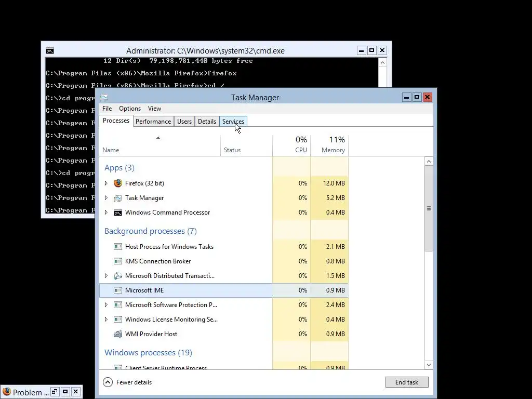Screen dimensions: 532x399
Task: Switch to the Details tab
Action: [x=207, y=122]
